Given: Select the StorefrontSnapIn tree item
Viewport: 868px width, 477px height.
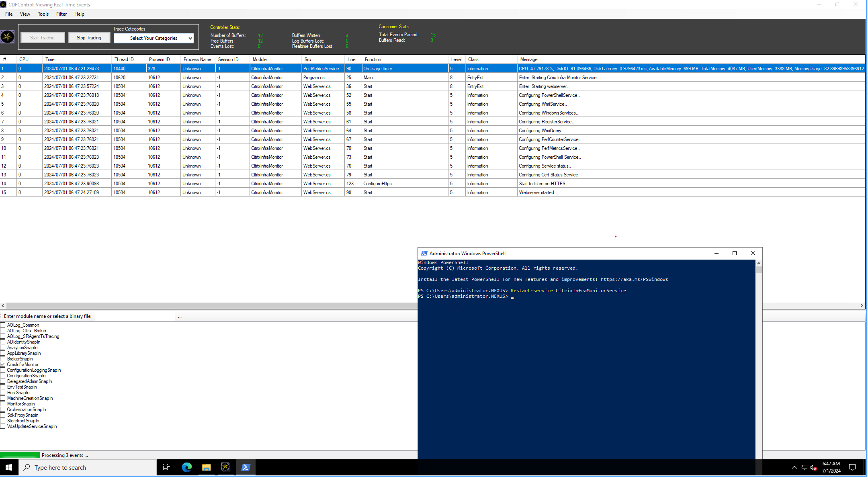Looking at the screenshot, I should click(23, 421).
